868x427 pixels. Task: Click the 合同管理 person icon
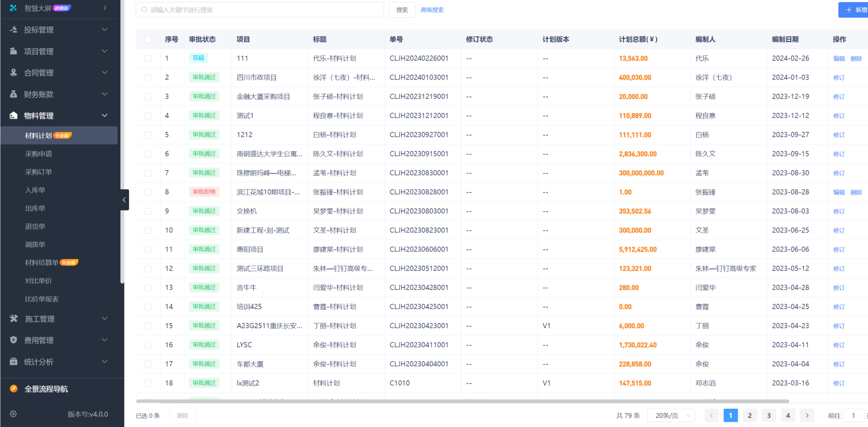13,73
